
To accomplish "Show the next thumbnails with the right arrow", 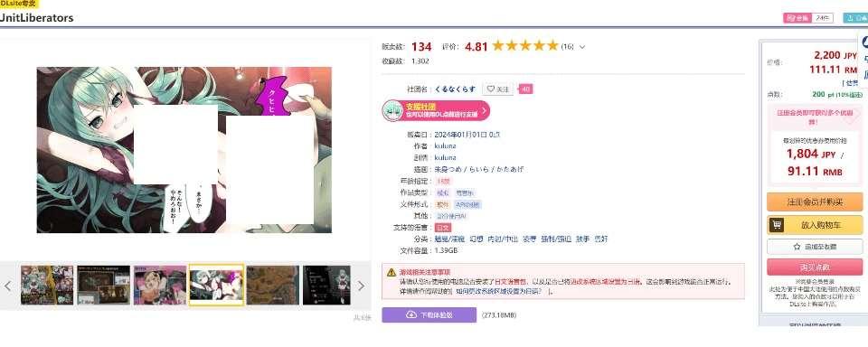I will (361, 286).
